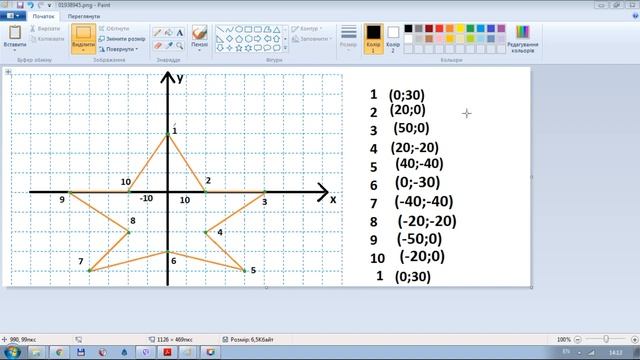Select Color 1 (Колір 1) button
The width and height of the screenshot is (640, 360).
373,39
